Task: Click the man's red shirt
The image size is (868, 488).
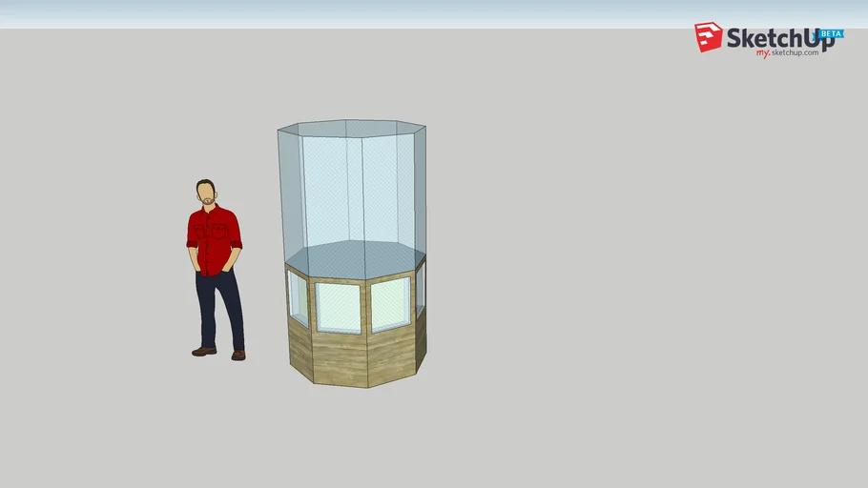Action: click(x=214, y=238)
